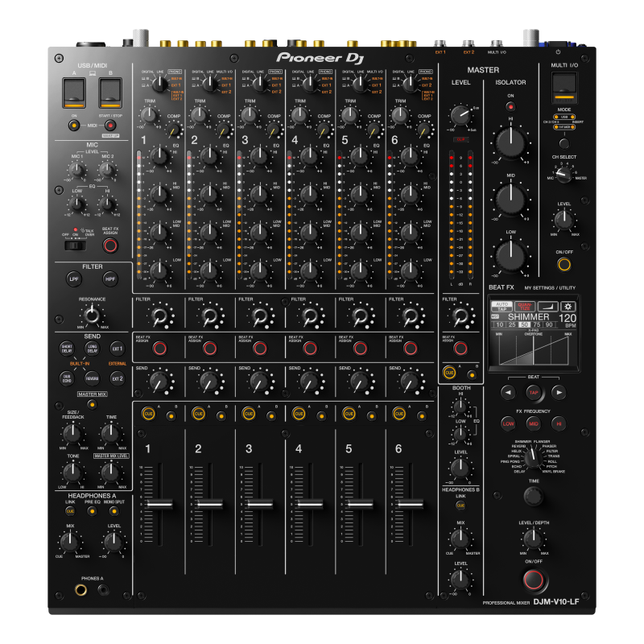Click the BEAT right arrow button
Viewport: 644px width, 644px height.
tap(559, 392)
